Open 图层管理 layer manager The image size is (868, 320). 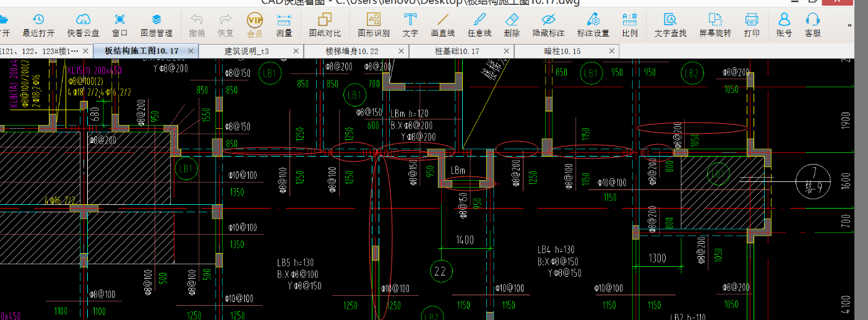click(157, 25)
